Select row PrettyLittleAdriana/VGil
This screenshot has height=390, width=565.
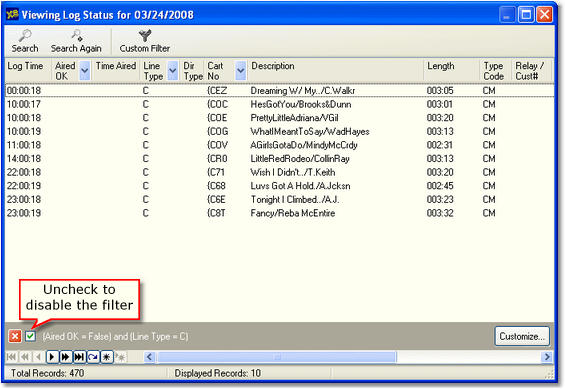280,118
